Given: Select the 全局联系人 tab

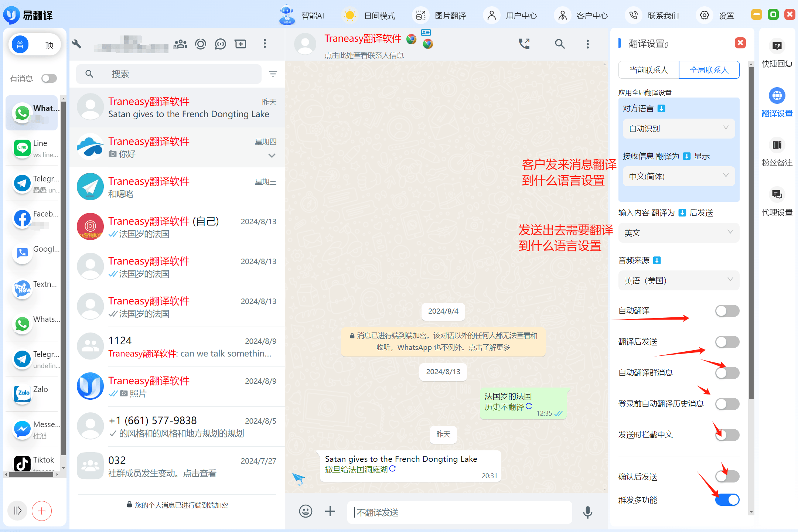Looking at the screenshot, I should tap(709, 70).
